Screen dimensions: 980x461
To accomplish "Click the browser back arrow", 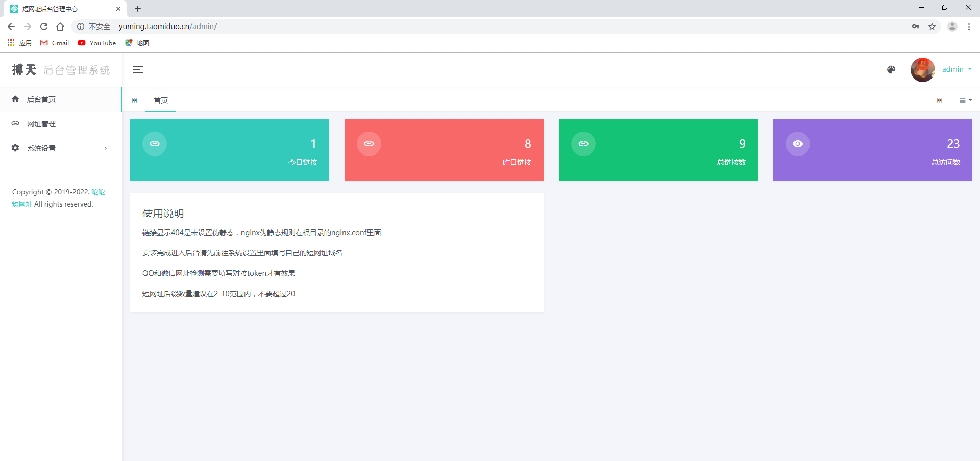I will pos(11,27).
